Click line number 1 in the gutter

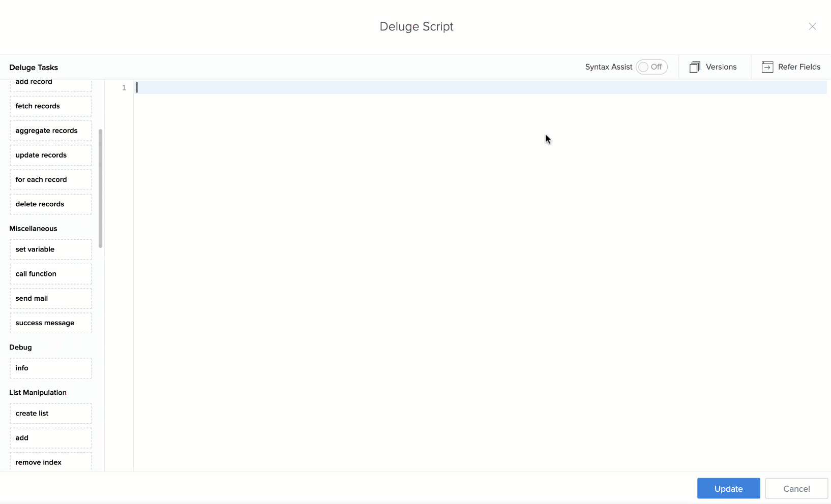tap(124, 88)
